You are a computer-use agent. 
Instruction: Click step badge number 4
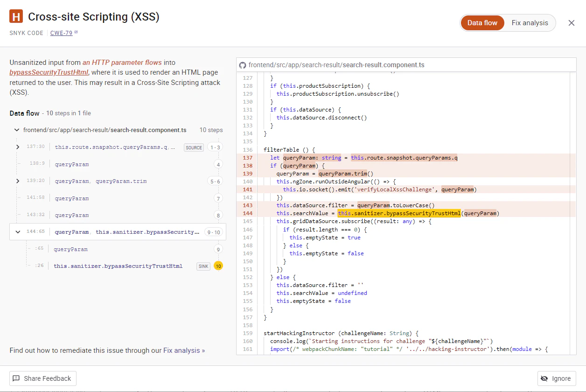point(218,164)
